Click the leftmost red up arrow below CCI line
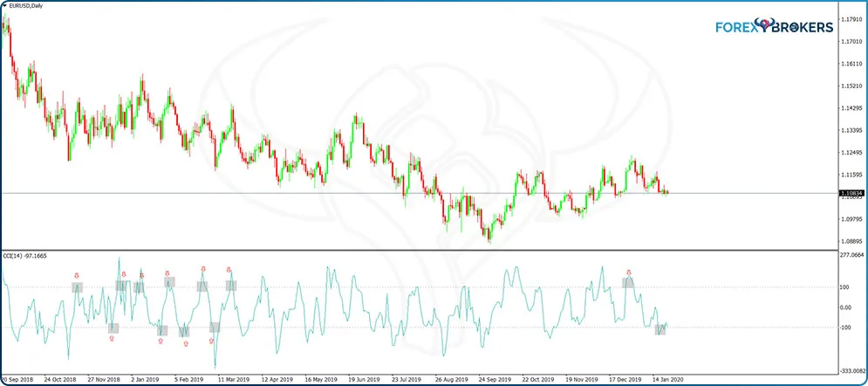This screenshot has width=868, height=386. pyautogui.click(x=112, y=338)
